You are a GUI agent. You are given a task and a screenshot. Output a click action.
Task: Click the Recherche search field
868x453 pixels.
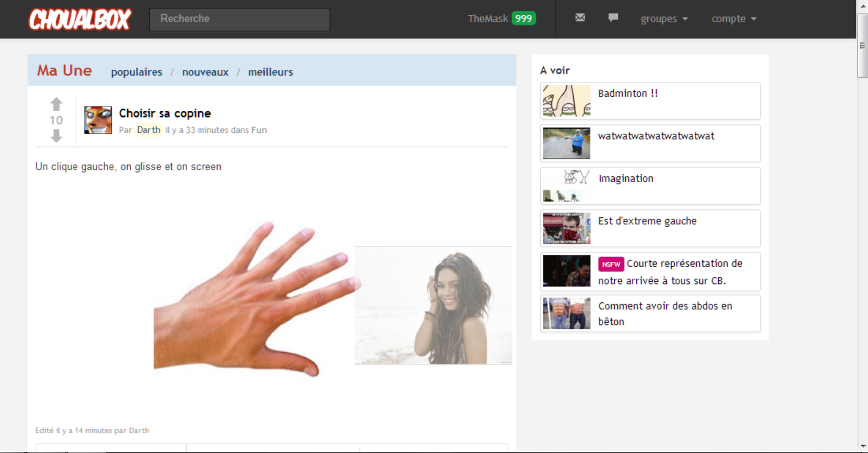(240, 19)
